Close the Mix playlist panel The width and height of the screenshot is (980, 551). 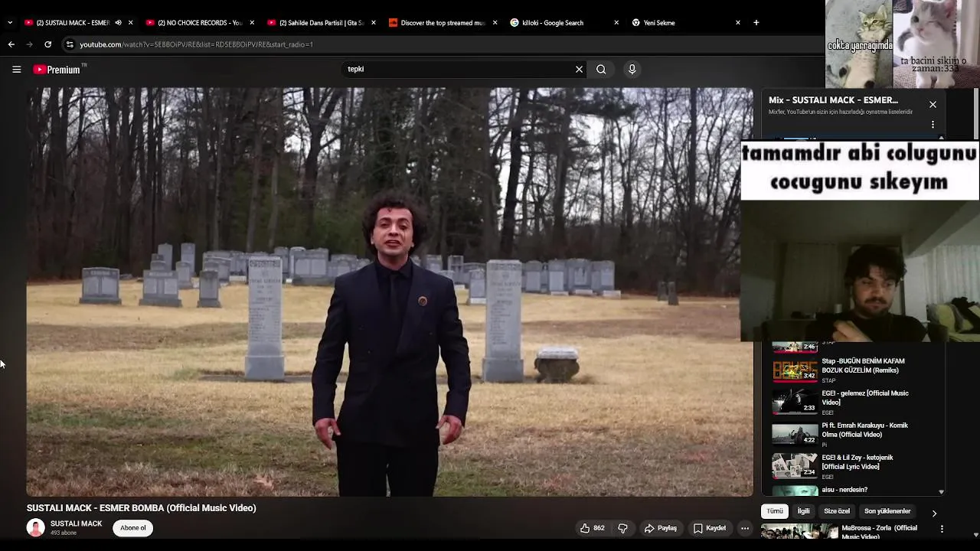[x=933, y=104]
